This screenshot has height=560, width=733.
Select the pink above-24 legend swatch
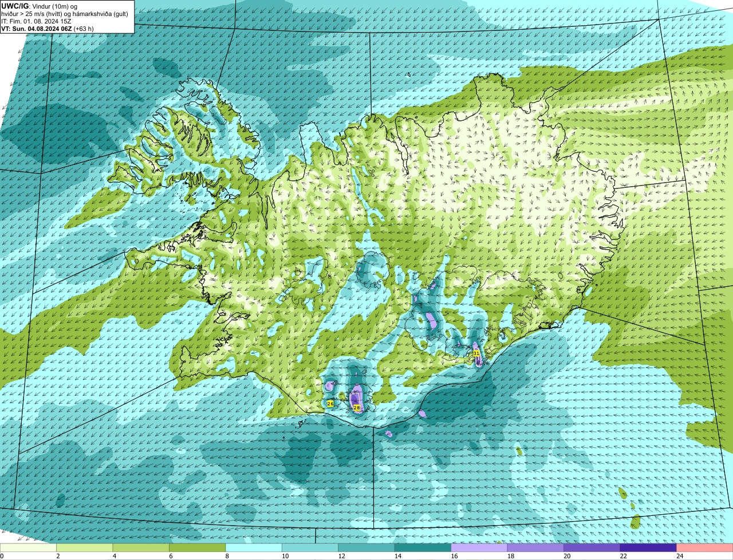[x=705, y=547]
